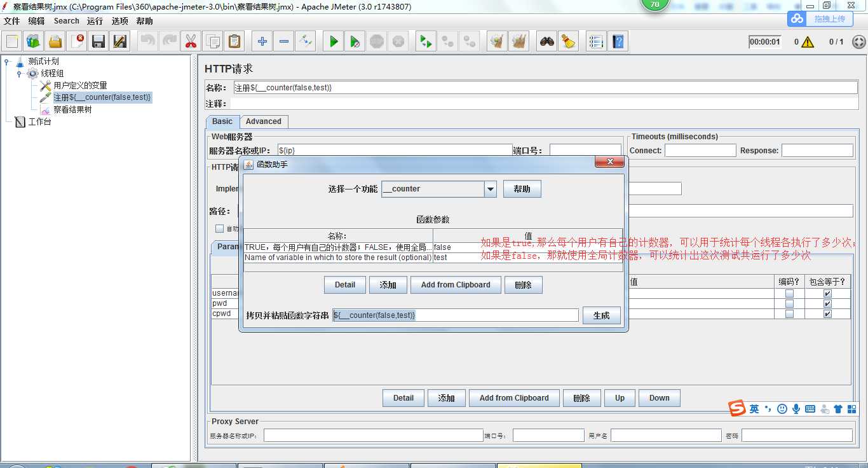This screenshot has height=468, width=868.
Task: Collapse the 测试计划 tree node
Action: click(x=7, y=62)
